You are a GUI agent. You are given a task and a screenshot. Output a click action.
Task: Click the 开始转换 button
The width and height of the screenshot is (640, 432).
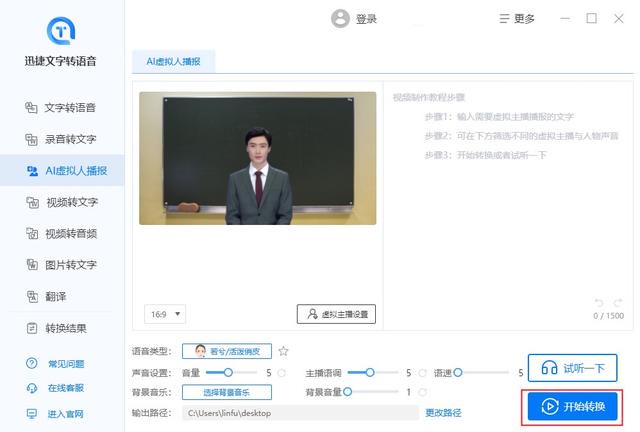pyautogui.click(x=572, y=406)
